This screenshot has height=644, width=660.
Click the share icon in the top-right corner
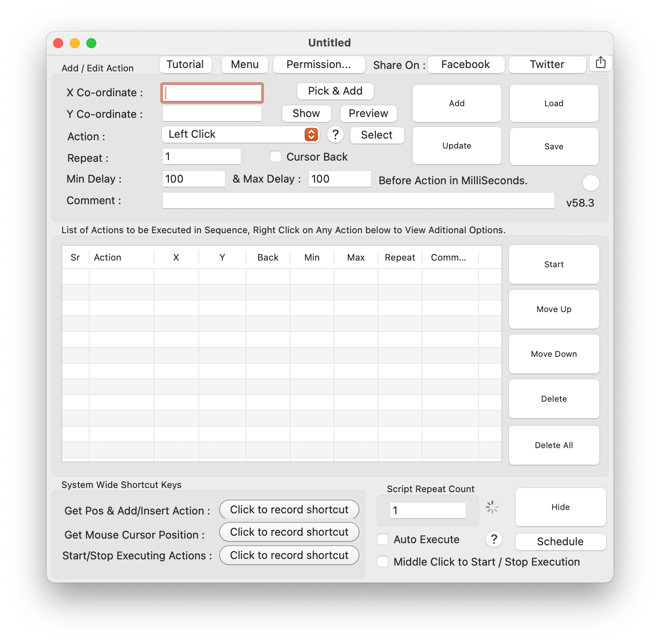pyautogui.click(x=601, y=63)
